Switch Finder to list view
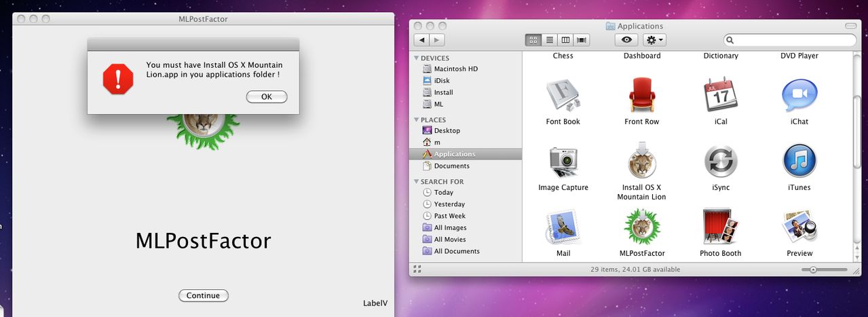This screenshot has width=868, height=317. pos(550,40)
